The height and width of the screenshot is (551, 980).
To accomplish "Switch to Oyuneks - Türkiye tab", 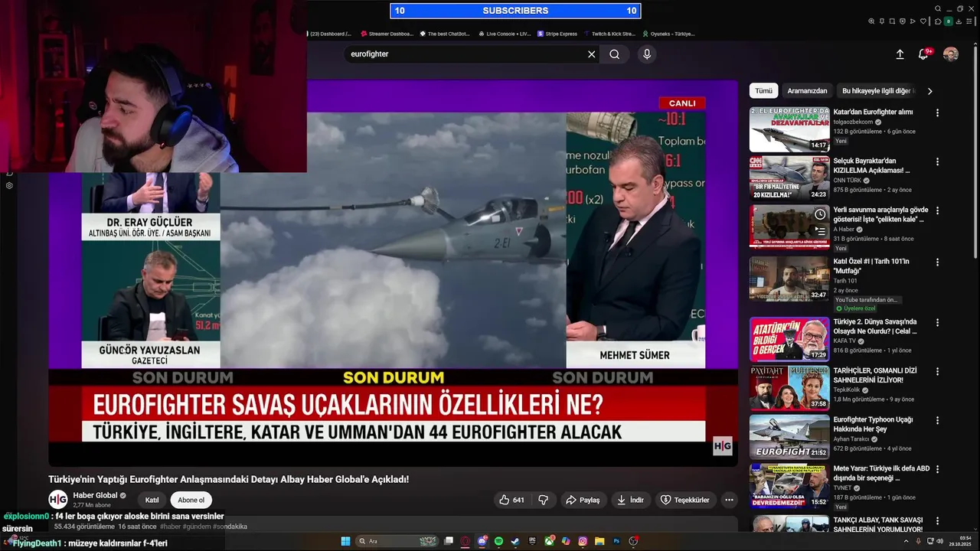I will coord(668,34).
